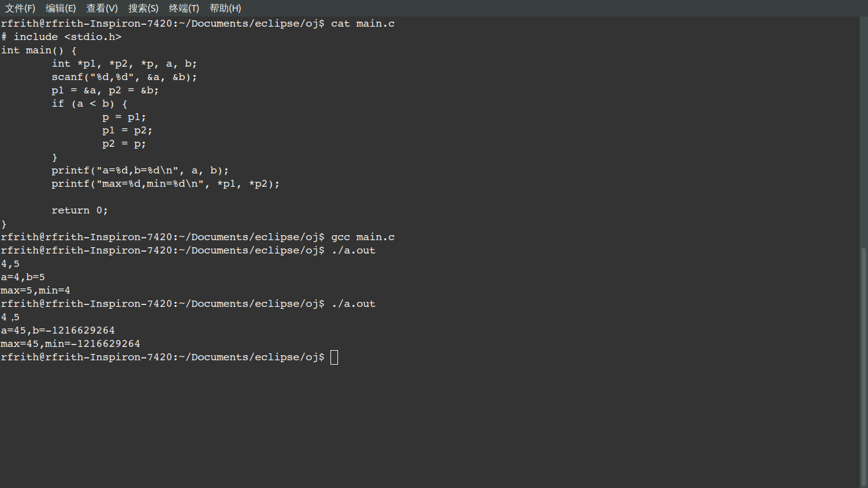Open the 搜索(S) menu
This screenshot has height=488, width=868.
[144, 8]
